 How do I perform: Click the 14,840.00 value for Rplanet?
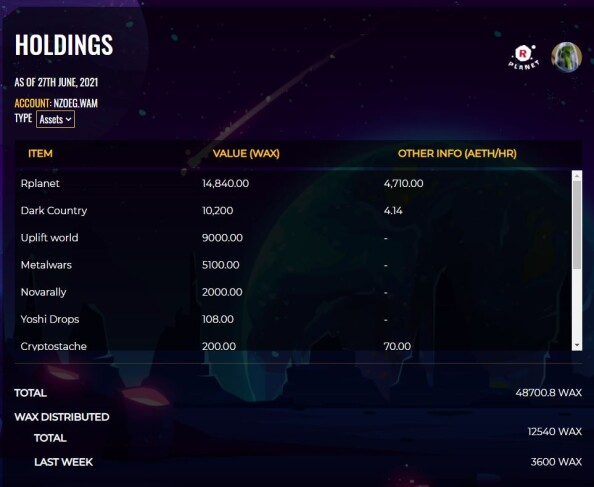[x=225, y=183]
